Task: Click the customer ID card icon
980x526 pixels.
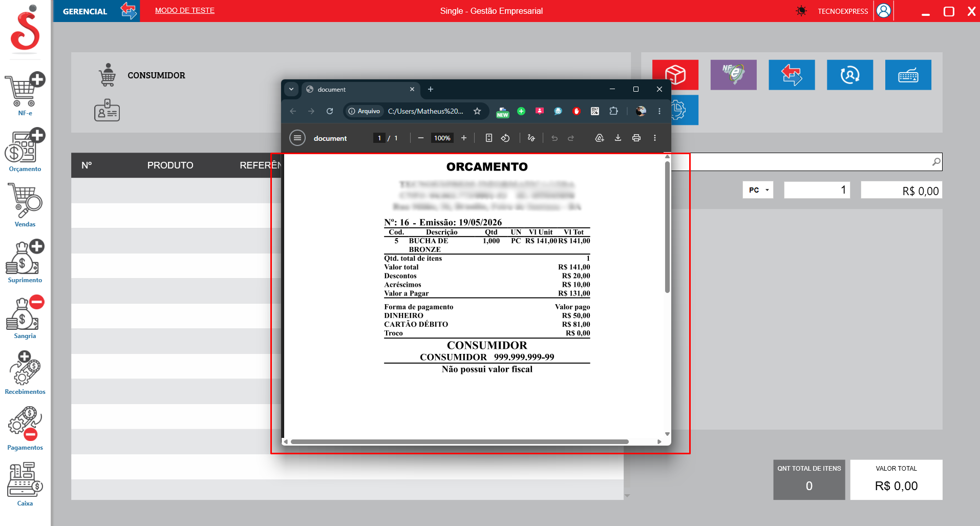Action: (107, 110)
